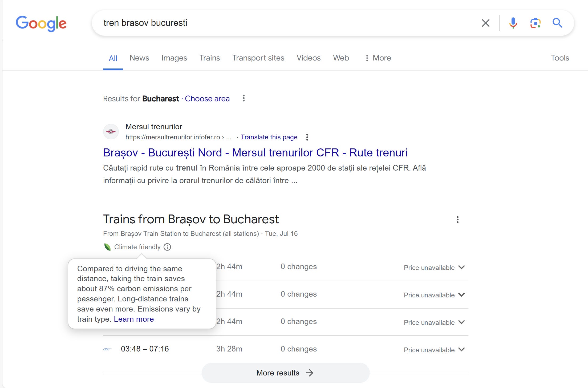Screen dimensions: 588x388
Task: Open Brașov - București Nord Mersul trenurilor result
Action: click(x=255, y=153)
